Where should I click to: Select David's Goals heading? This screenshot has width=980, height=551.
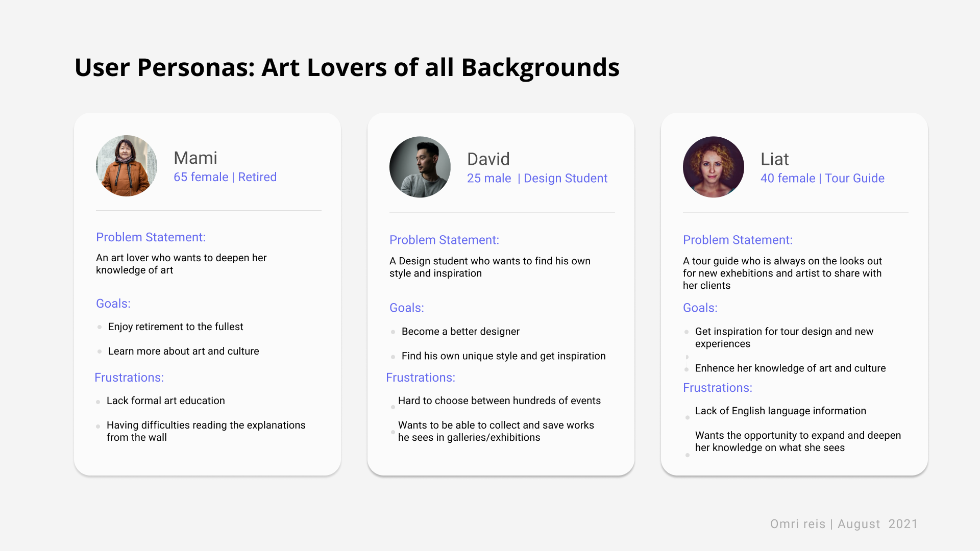406,308
